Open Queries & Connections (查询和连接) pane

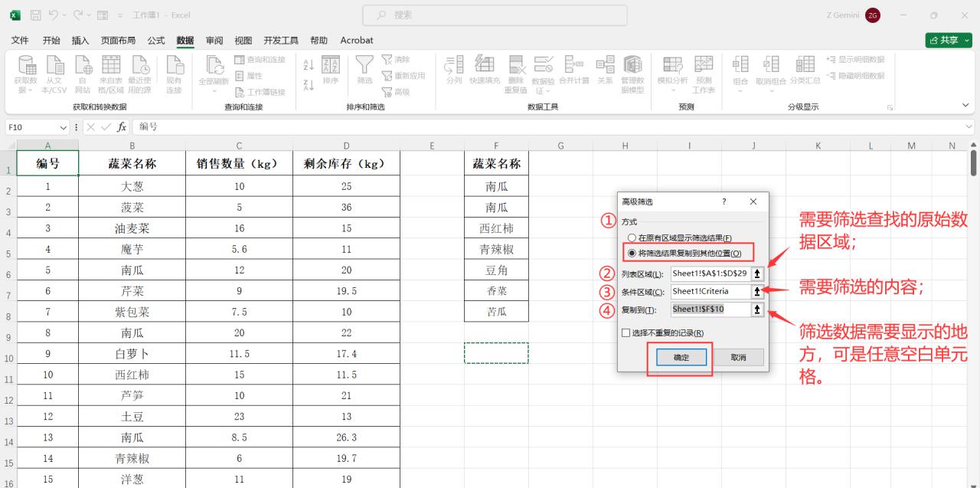[260, 60]
